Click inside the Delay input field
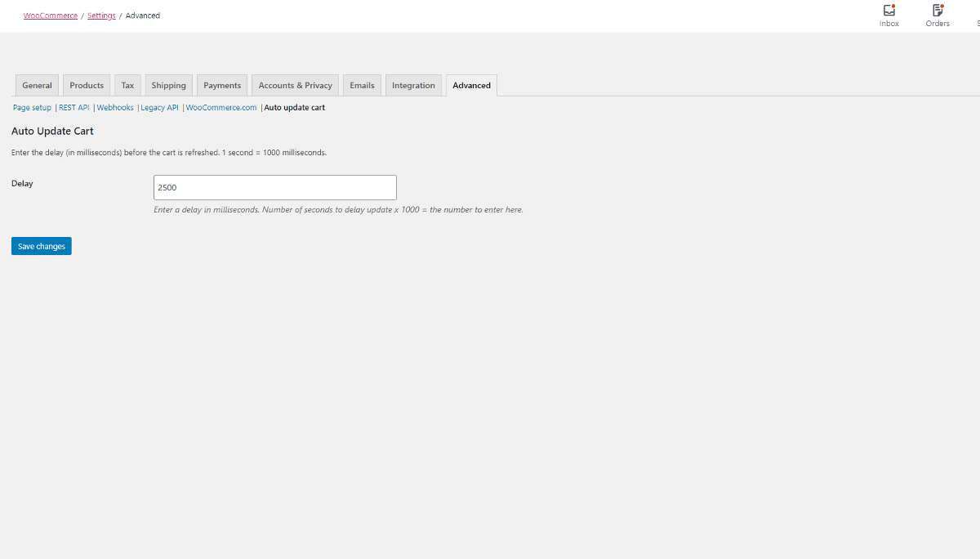The image size is (980, 559). [x=274, y=187]
